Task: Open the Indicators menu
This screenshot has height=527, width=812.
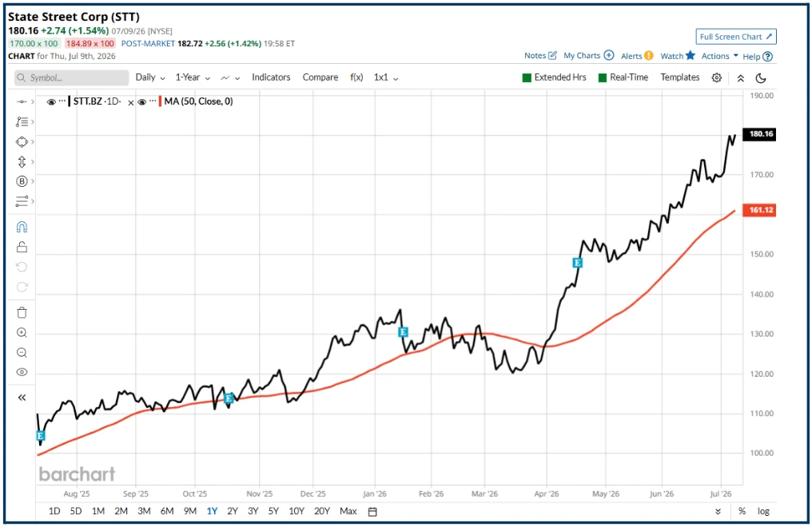Action: [271, 77]
